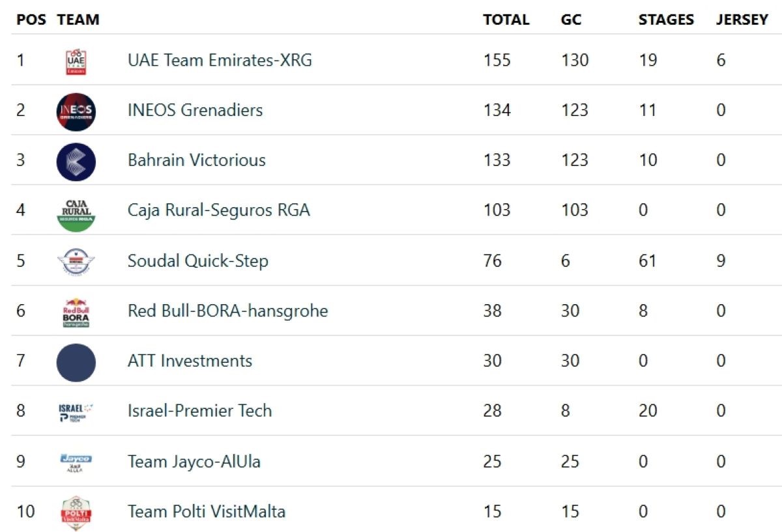782x532 pixels.
Task: Click the Caja Rural-Seguros RGA logo
Action: point(76,212)
